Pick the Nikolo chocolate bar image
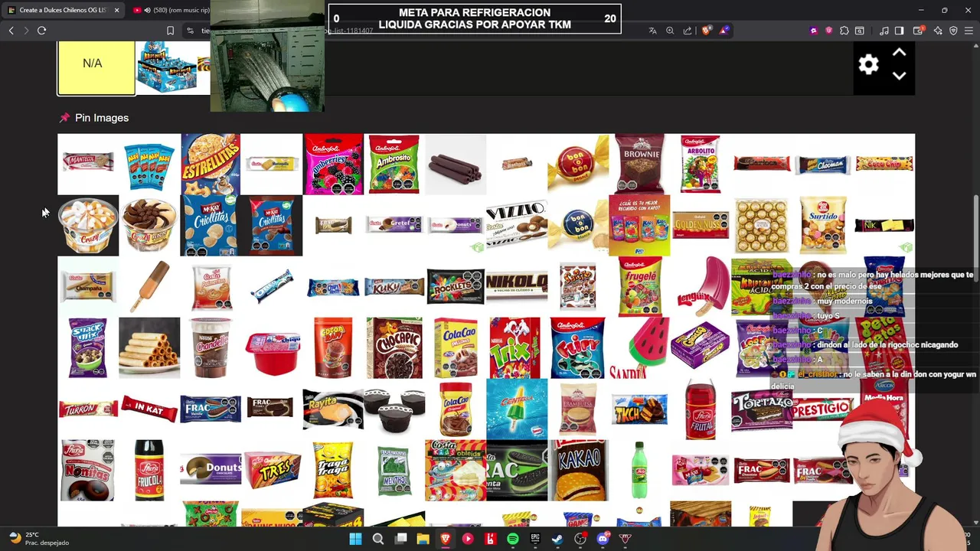The width and height of the screenshot is (980, 551). (517, 286)
